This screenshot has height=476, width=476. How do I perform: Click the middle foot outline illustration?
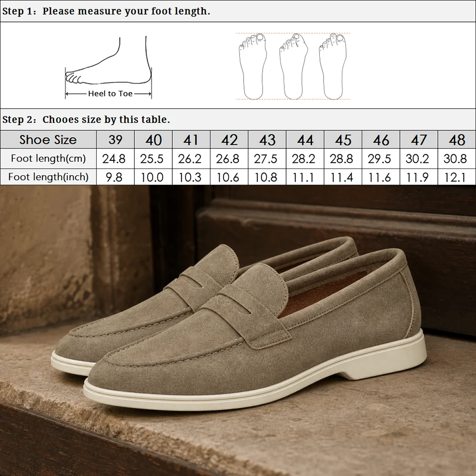point(294,66)
